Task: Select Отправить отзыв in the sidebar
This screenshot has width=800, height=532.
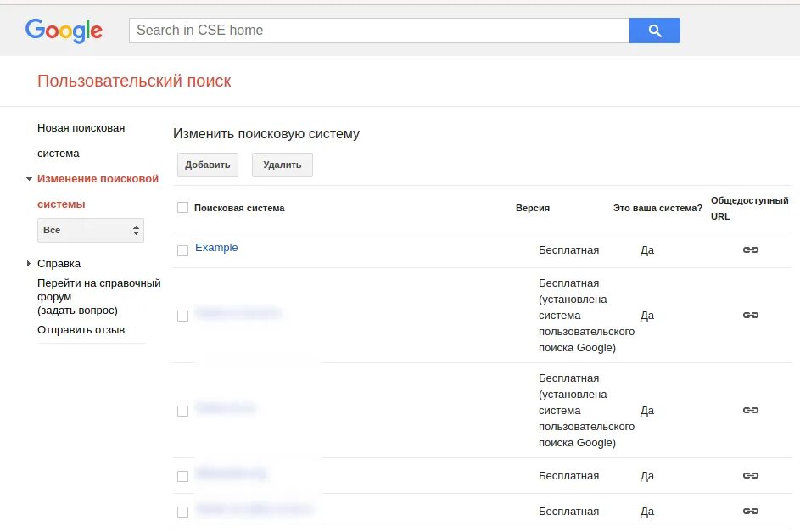Action: [x=81, y=330]
